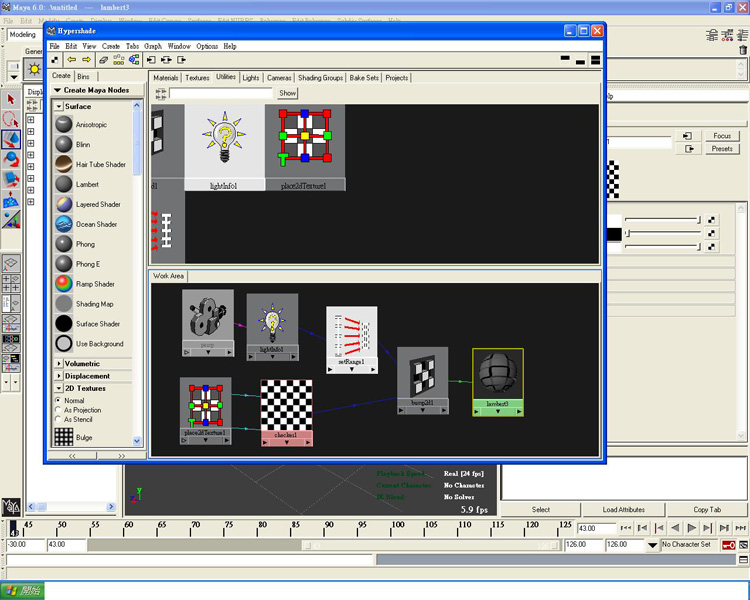Click current frame field showing 43.00
Image resolution: width=750 pixels, height=600 pixels.
[596, 528]
